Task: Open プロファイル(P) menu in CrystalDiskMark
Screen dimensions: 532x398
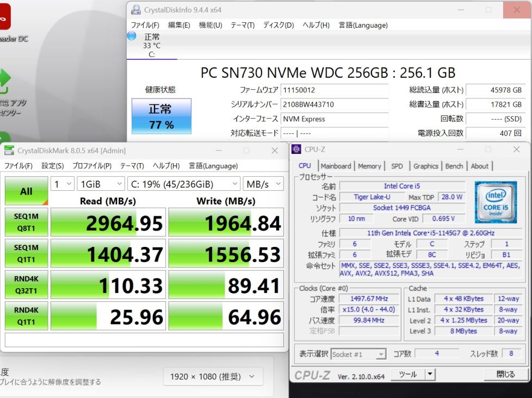Action: pos(92,166)
